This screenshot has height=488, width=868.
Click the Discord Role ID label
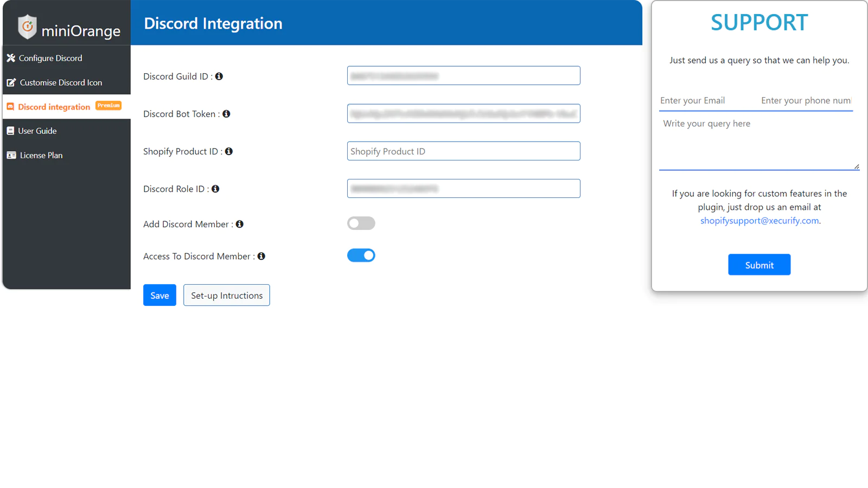click(176, 189)
